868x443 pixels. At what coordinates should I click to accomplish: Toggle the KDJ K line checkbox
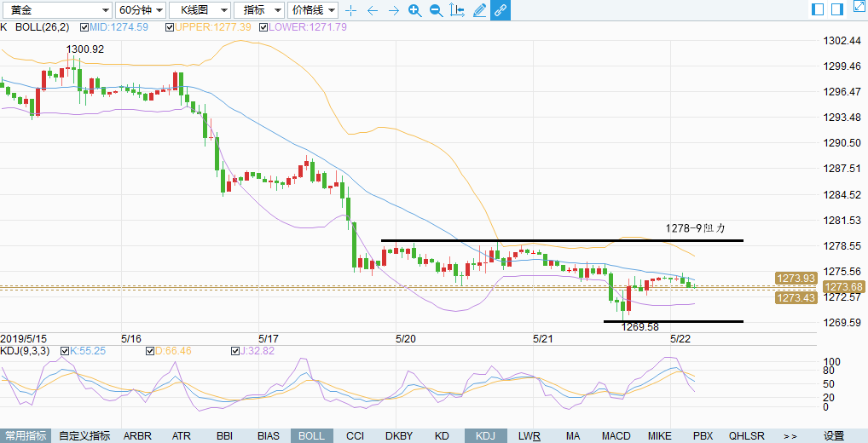(62, 350)
